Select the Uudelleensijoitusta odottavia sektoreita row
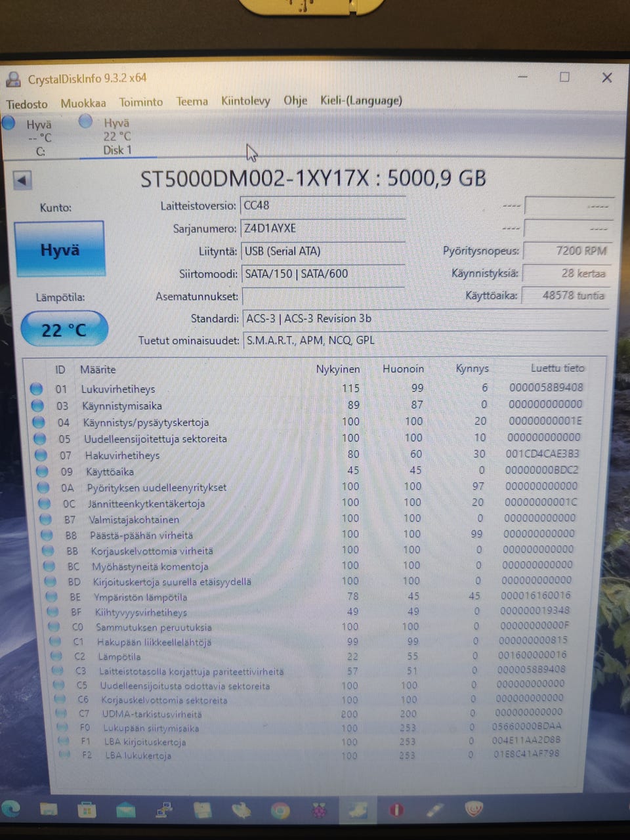Image resolution: width=630 pixels, height=840 pixels. click(x=185, y=686)
